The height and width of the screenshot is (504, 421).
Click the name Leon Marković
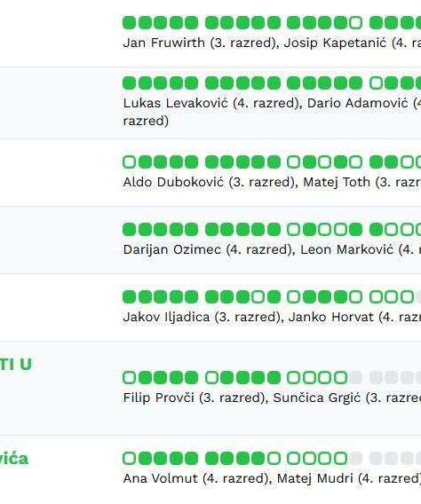tap(346, 249)
